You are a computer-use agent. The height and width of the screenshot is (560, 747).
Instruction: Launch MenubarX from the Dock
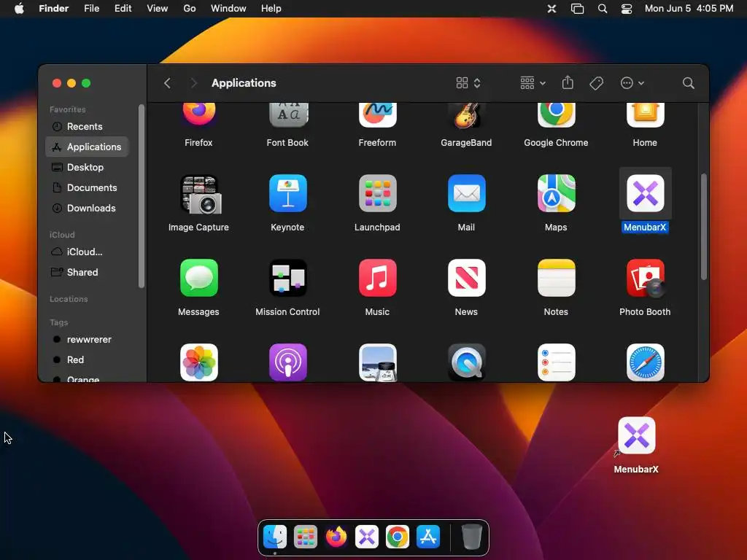367,537
